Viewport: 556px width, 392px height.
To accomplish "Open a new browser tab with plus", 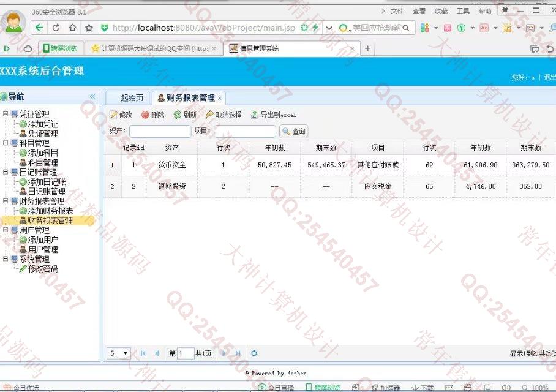I will pyautogui.click(x=368, y=48).
